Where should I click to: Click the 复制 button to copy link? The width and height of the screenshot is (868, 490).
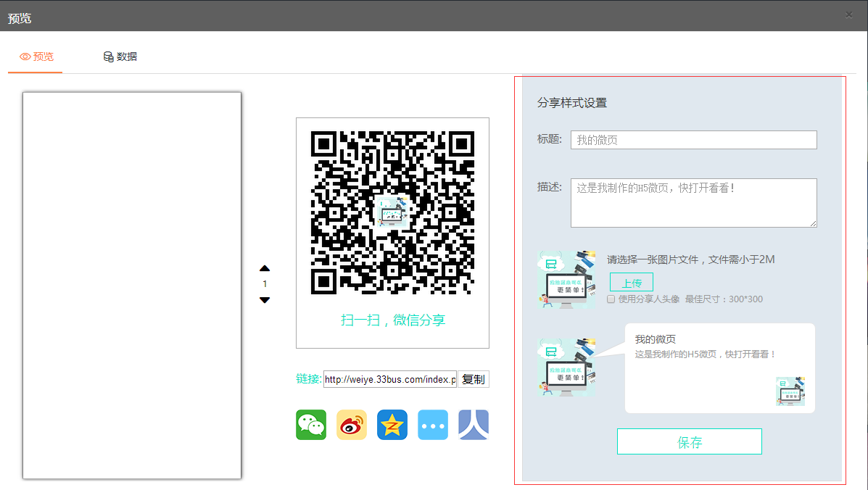point(474,379)
